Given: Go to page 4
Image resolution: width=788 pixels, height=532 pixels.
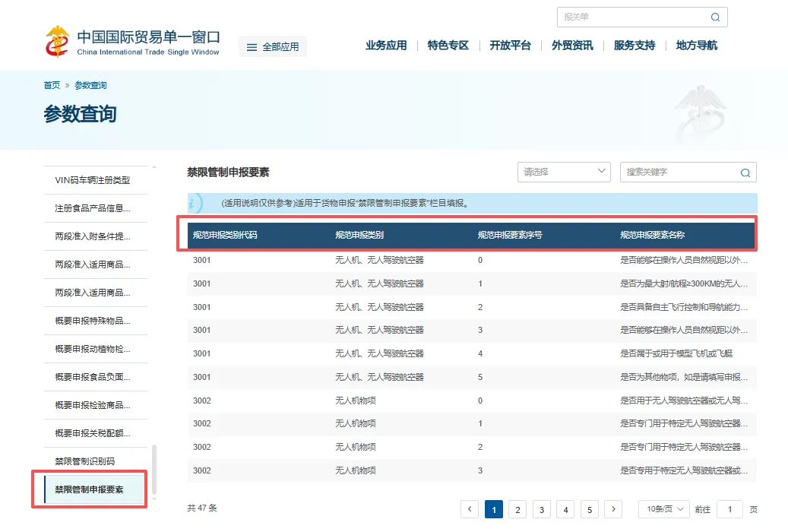Looking at the screenshot, I should [x=565, y=509].
